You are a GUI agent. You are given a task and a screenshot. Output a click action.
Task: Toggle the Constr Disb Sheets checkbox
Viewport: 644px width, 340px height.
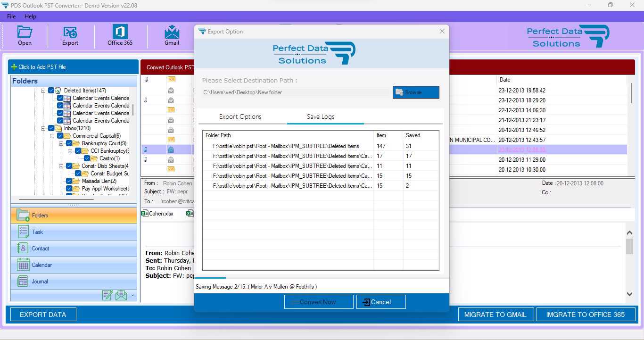click(x=69, y=166)
